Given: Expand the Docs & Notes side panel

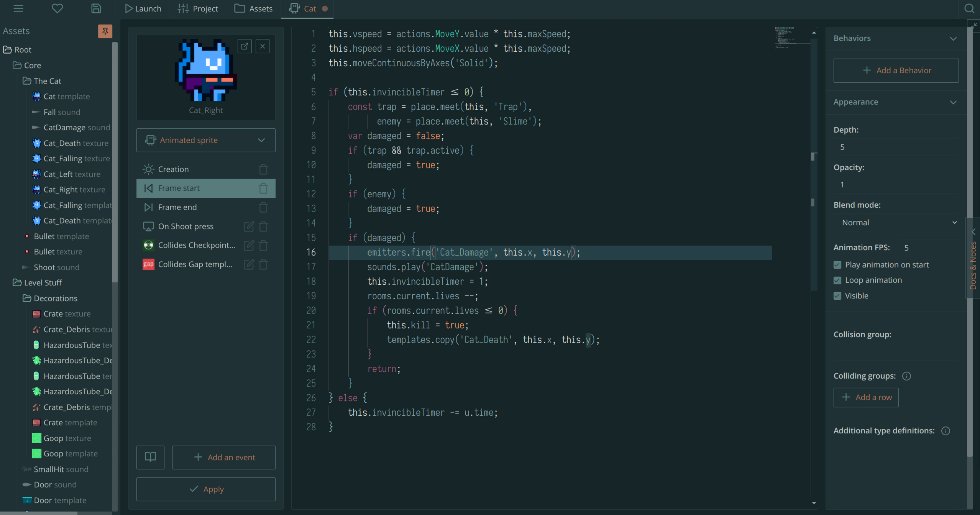Looking at the screenshot, I should [x=973, y=258].
